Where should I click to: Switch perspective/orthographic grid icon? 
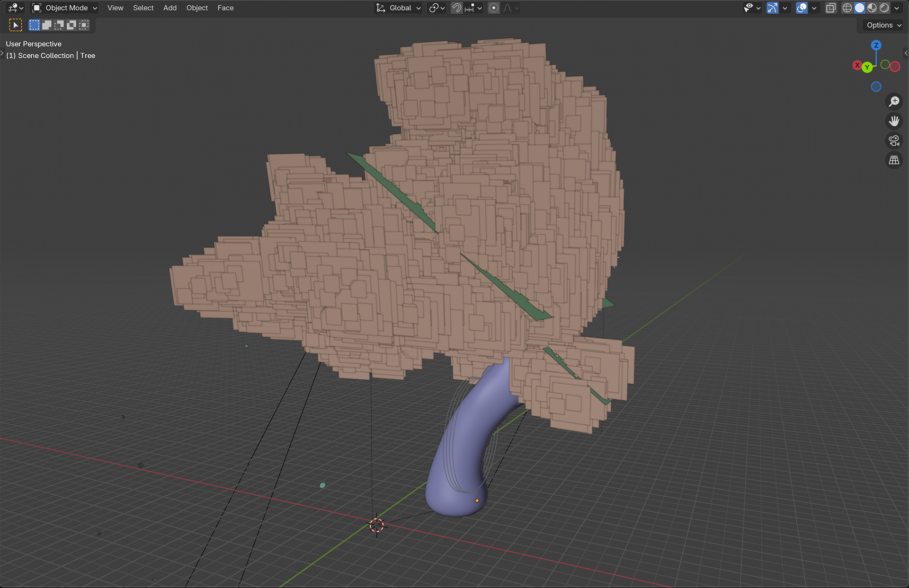[x=894, y=160]
